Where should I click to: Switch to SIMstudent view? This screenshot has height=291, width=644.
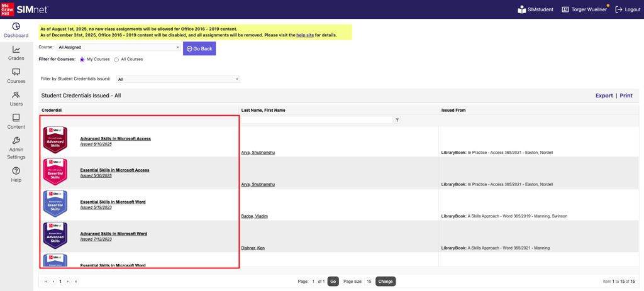536,9
